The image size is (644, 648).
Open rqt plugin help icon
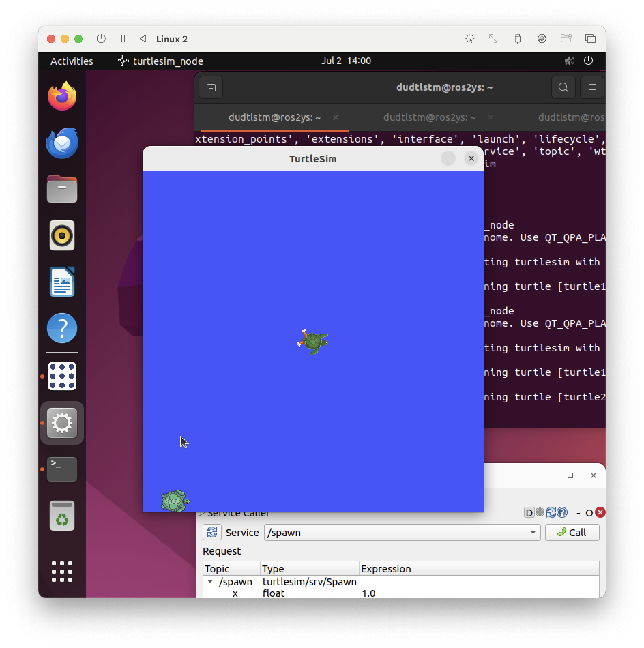pyautogui.click(x=562, y=512)
